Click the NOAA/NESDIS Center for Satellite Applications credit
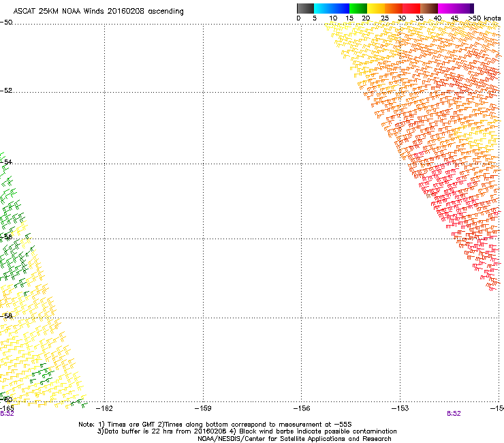Viewport: 504px width, 443px height. pos(294,439)
